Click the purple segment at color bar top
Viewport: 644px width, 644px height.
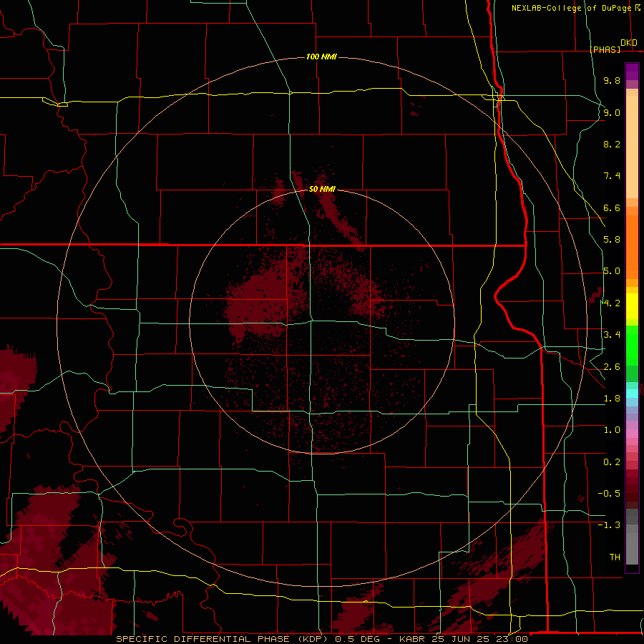(632, 72)
